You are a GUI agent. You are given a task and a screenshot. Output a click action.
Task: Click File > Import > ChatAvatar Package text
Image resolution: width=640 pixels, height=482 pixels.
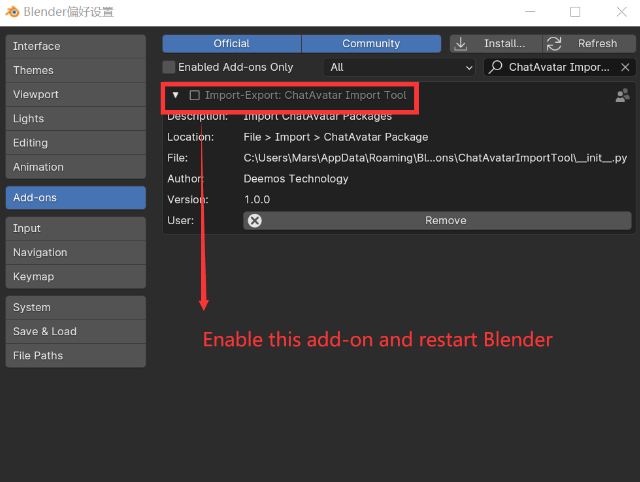(x=336, y=137)
